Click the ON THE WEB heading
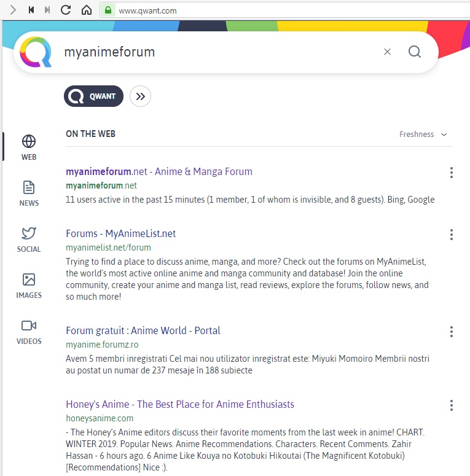470x476 pixels. tap(90, 133)
